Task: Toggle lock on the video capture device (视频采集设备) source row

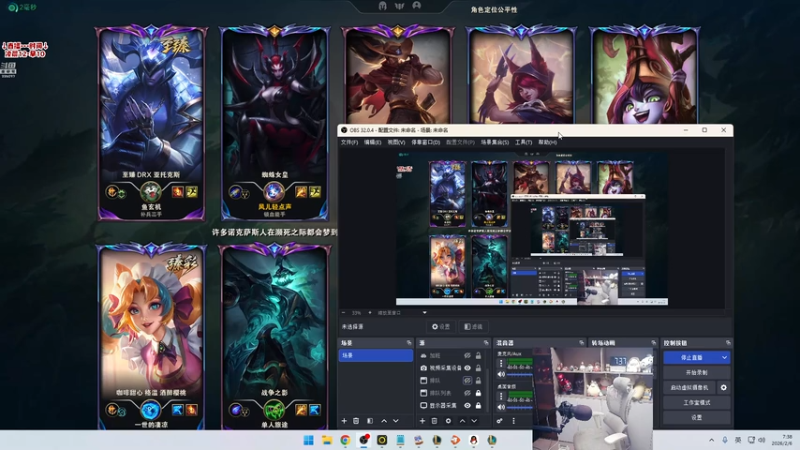Action: pos(479,368)
